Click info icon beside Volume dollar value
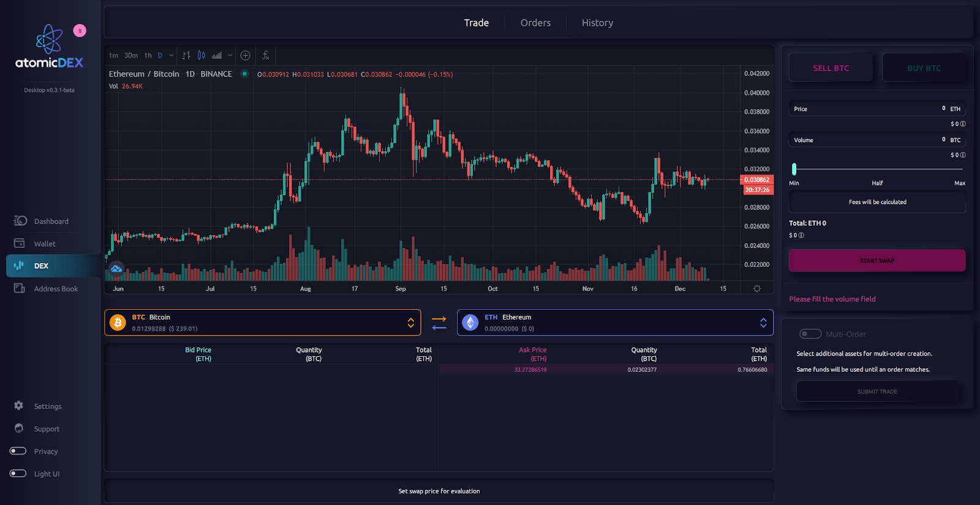This screenshot has width=980, height=505. point(963,155)
